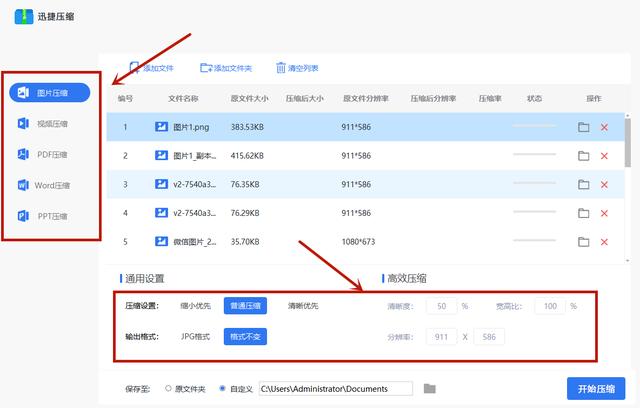
Task: Select the 76.35KB size cell
Action: [245, 184]
